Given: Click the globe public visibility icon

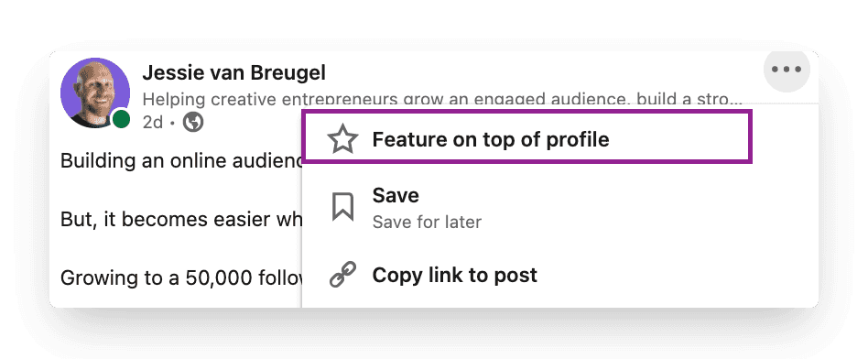Looking at the screenshot, I should [192, 121].
